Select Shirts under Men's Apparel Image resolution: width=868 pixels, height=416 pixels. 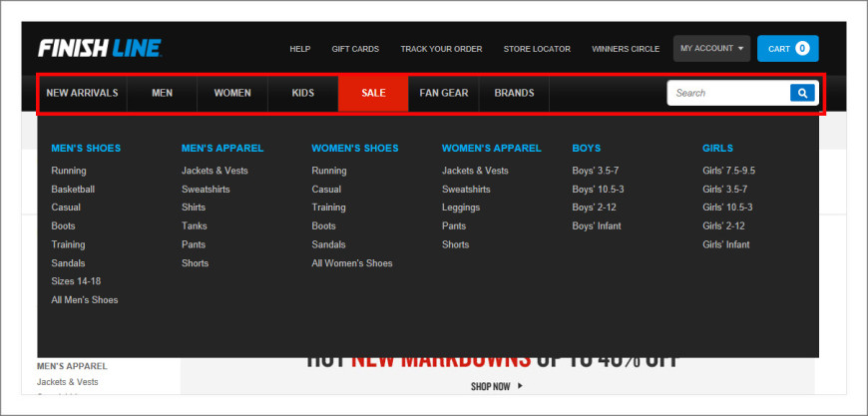pos(194,208)
